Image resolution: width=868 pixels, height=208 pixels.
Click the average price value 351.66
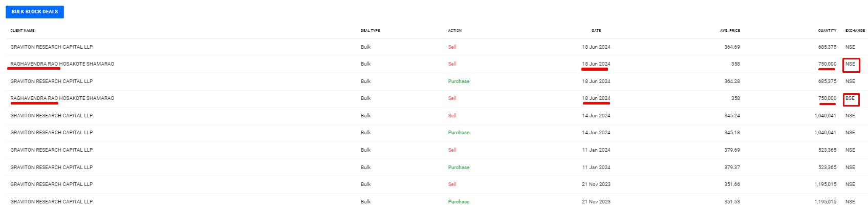click(x=732, y=184)
